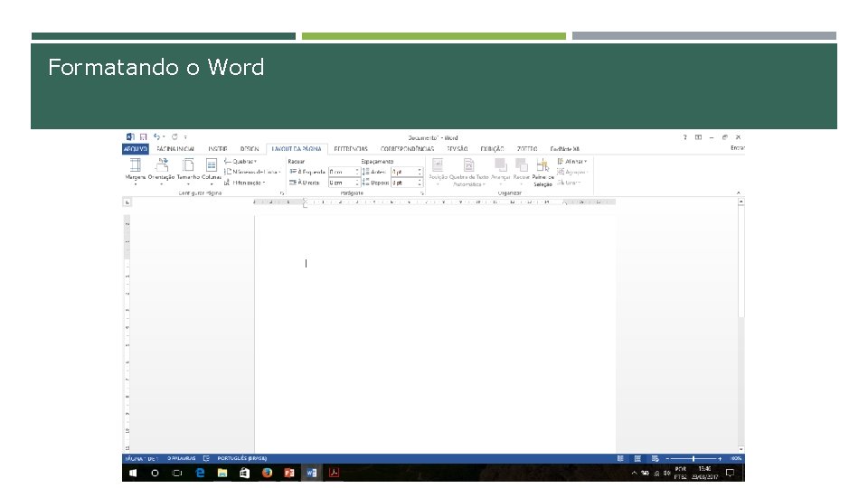This screenshot has width=868, height=488.
Task: Open the Margens margins gallery
Action: click(x=135, y=171)
